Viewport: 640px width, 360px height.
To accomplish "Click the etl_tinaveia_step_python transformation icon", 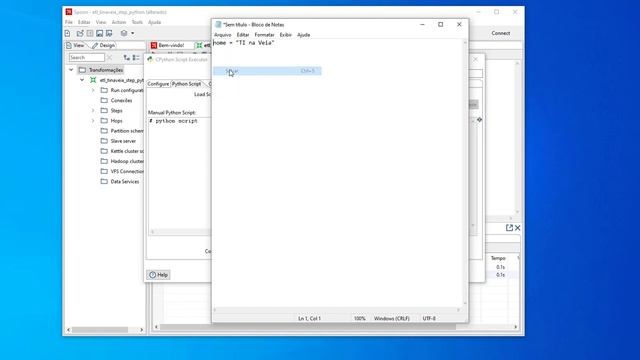I will (x=93, y=80).
